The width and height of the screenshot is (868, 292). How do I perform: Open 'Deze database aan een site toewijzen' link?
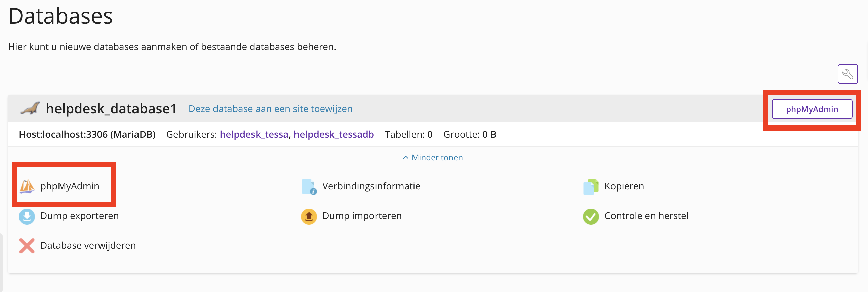coord(270,109)
